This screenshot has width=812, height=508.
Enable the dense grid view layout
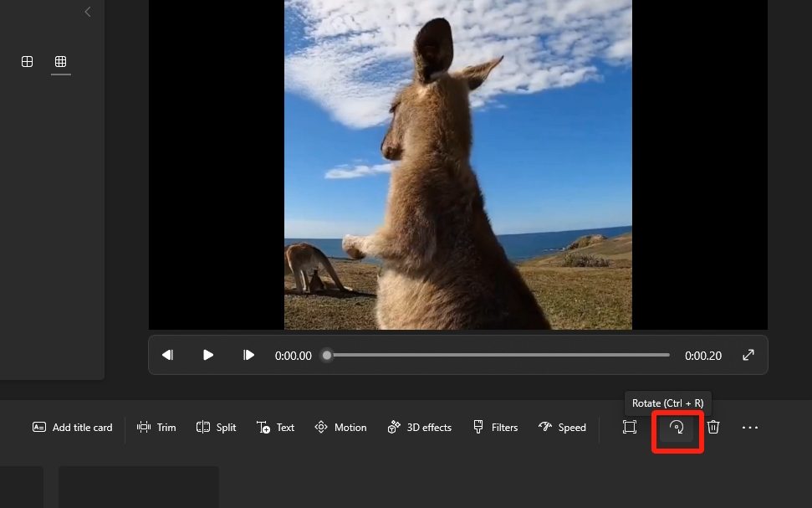point(60,61)
